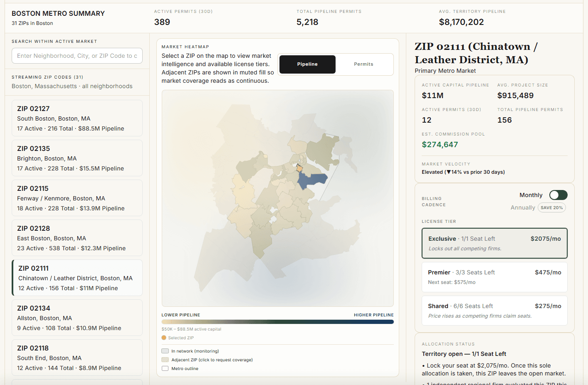The width and height of the screenshot is (588, 385).
Task: Click the Metro outline legend swatch
Action: click(x=165, y=368)
